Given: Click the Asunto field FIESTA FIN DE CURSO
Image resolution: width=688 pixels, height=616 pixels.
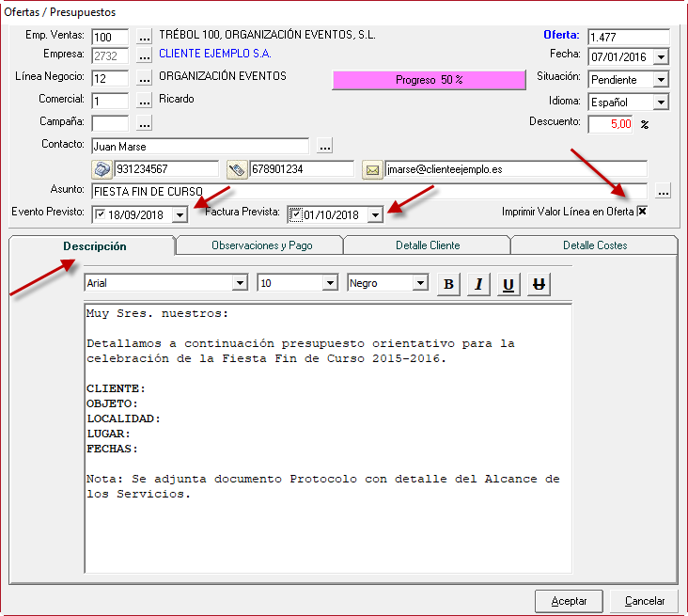Looking at the screenshot, I should [x=369, y=192].
